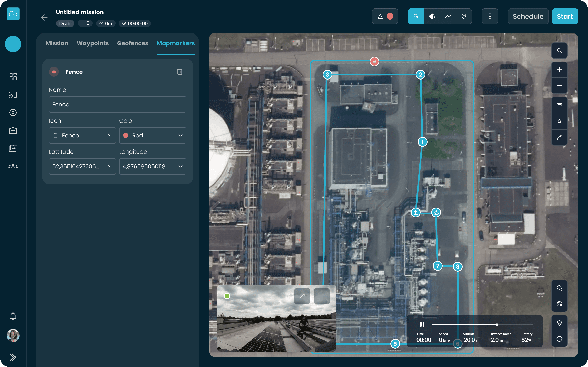Open the weather overlay control
The width and height of the screenshot is (588, 367).
point(559,288)
